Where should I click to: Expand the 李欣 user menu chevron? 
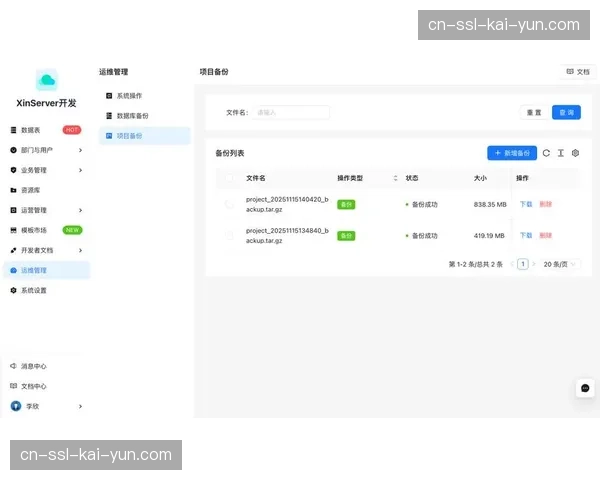(80, 406)
